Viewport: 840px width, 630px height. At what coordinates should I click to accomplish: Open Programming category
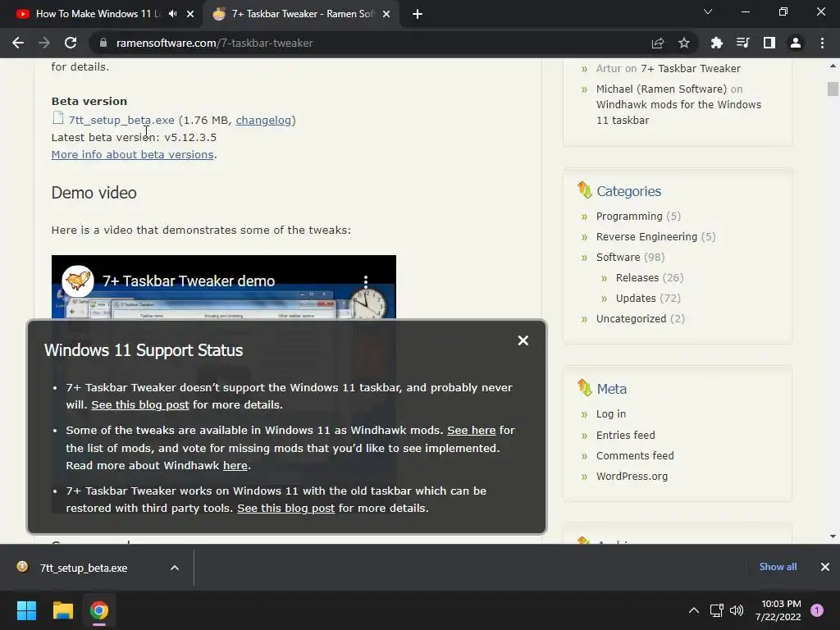(629, 216)
